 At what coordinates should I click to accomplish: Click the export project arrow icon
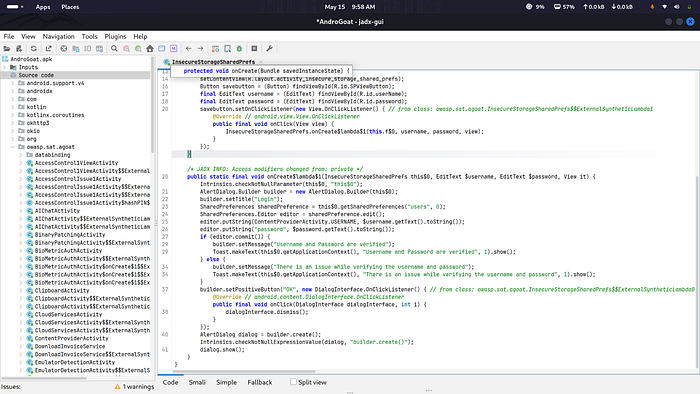[48, 49]
